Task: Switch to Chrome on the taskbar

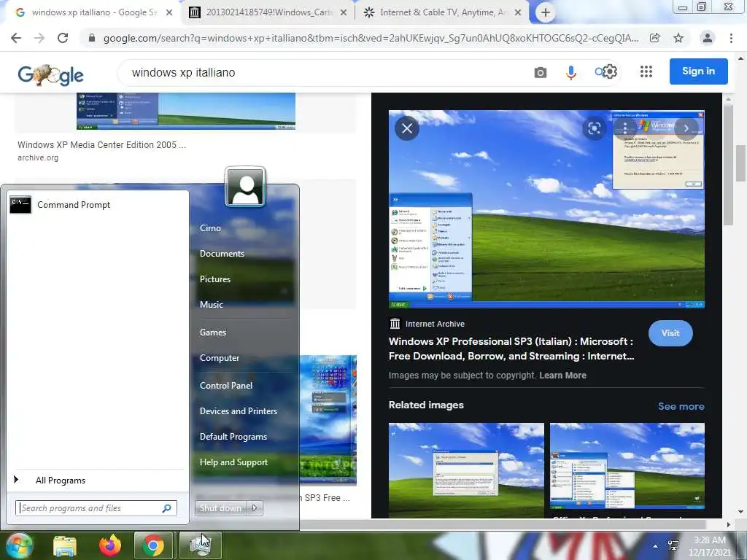Action: 153,545
